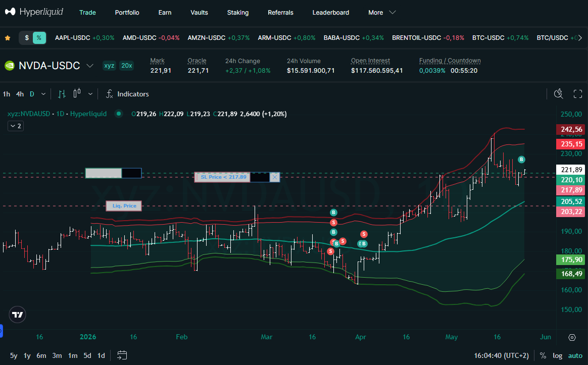The height and width of the screenshot is (365, 588).
Task: Go to the Vaults page
Action: [199, 12]
